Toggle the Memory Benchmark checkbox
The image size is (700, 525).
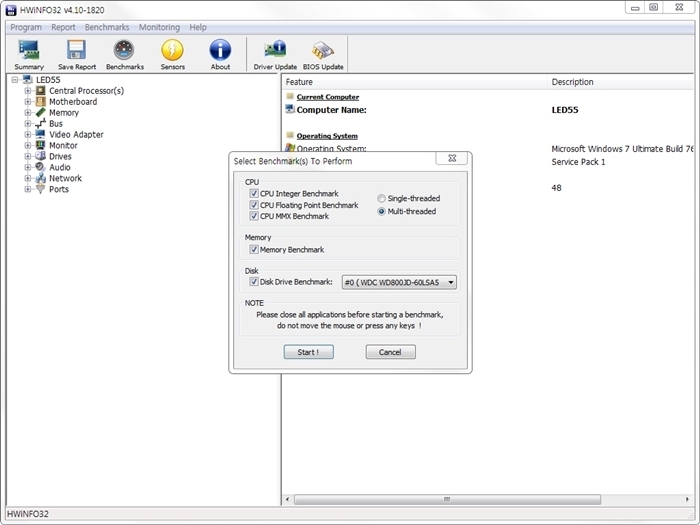point(254,250)
